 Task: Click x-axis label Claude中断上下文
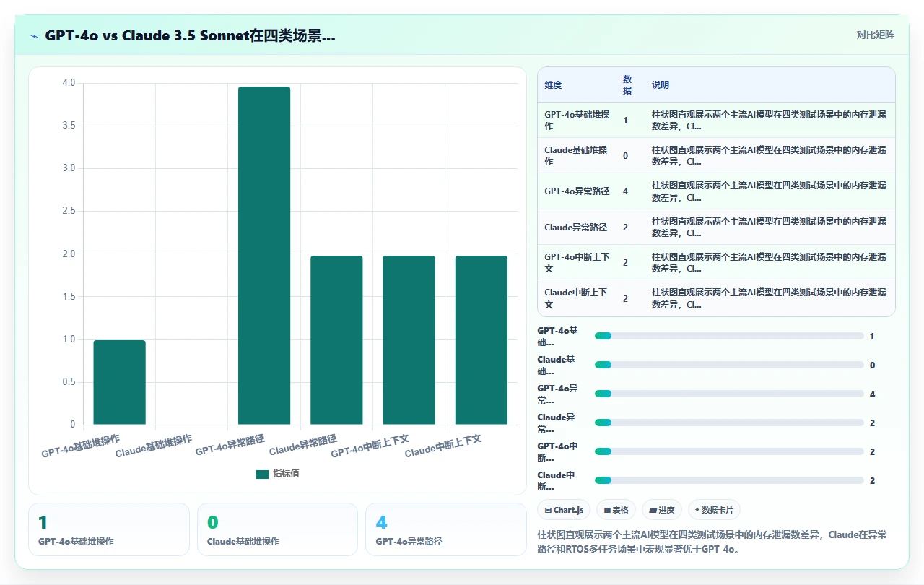pyautogui.click(x=443, y=446)
